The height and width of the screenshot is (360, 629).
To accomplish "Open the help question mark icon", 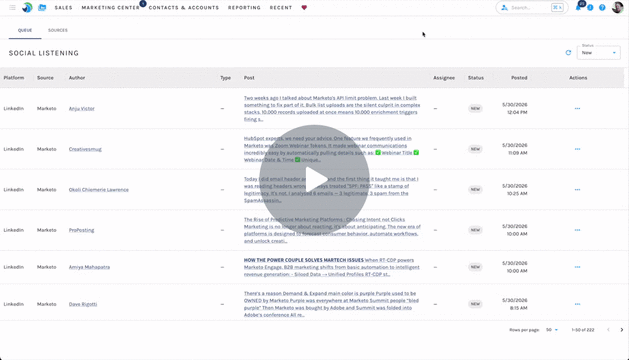I will click(x=602, y=8).
